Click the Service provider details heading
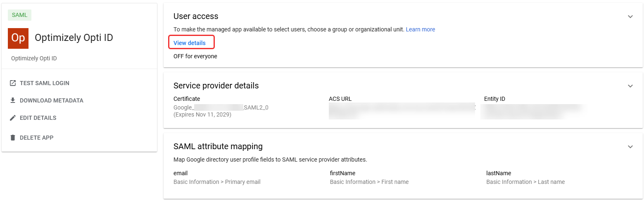644x200 pixels. click(216, 86)
